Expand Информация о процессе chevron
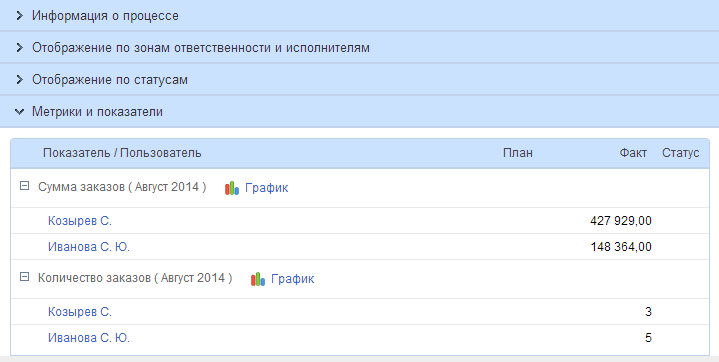The width and height of the screenshot is (719, 362). click(19, 16)
